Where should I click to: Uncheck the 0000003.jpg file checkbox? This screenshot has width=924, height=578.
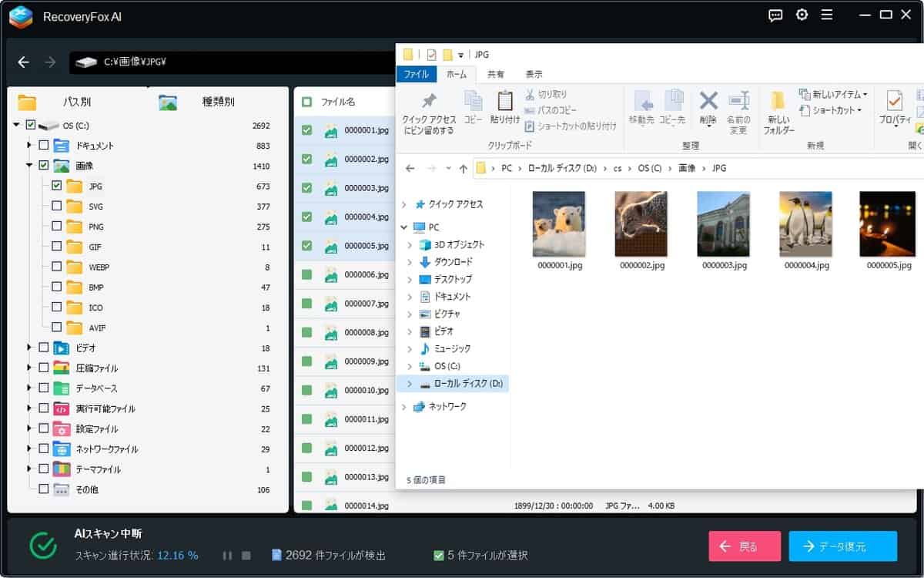pos(307,188)
